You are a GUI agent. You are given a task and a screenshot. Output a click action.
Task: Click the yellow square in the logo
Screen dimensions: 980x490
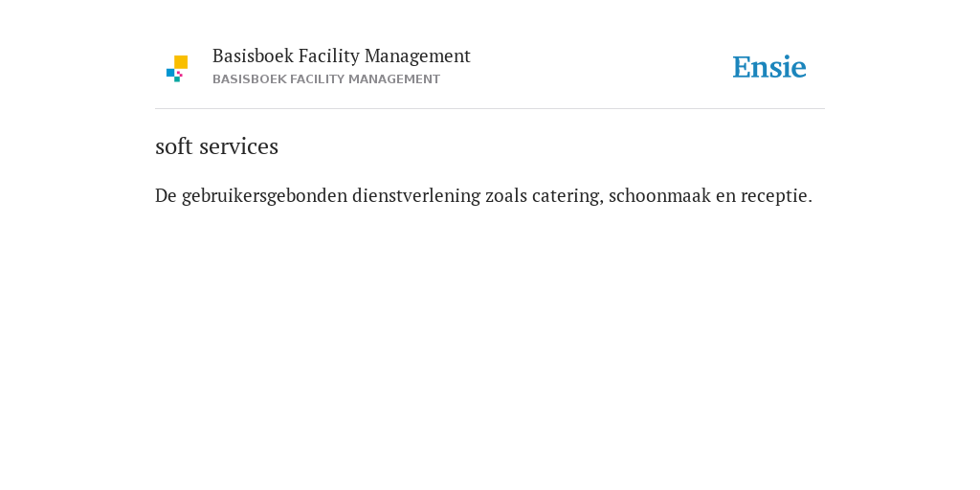pos(181,62)
